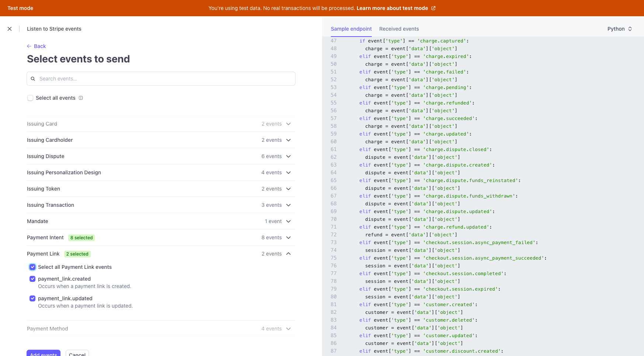The image size is (644, 356).
Task: Click the Payment Method row label
Action: click(48, 329)
